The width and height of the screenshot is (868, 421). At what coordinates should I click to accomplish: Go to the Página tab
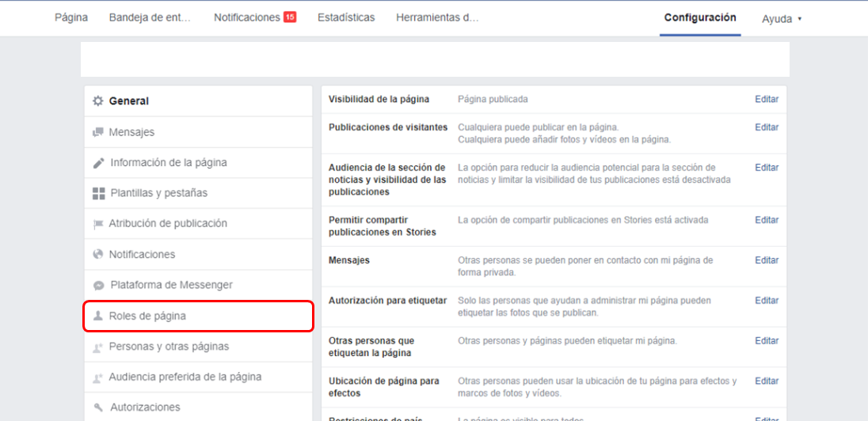click(x=70, y=17)
